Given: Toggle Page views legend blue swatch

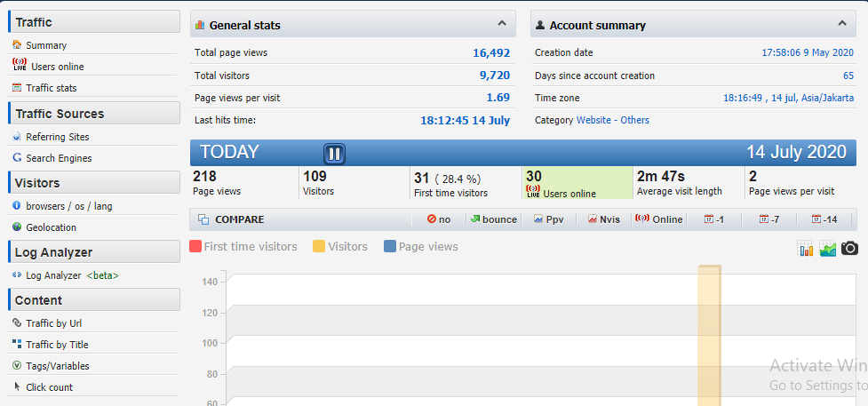Looking at the screenshot, I should pos(390,246).
